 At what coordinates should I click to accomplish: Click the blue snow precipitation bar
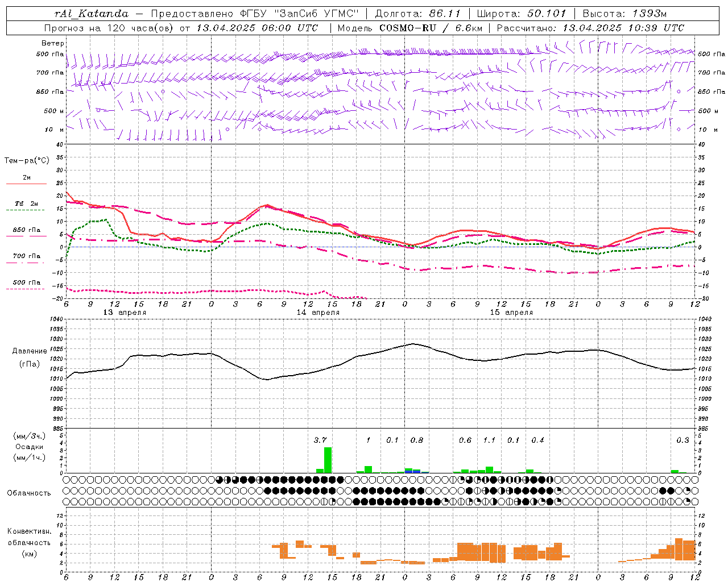pyautogui.click(x=412, y=471)
